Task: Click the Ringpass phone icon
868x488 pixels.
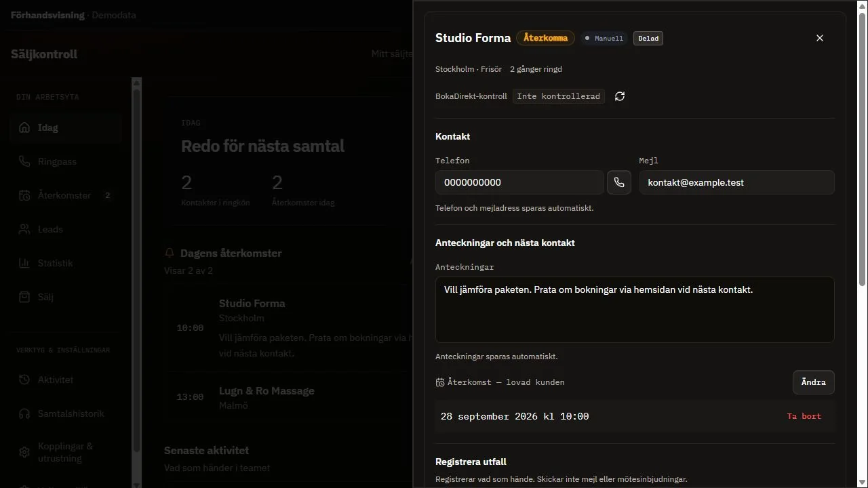Action: [24, 161]
